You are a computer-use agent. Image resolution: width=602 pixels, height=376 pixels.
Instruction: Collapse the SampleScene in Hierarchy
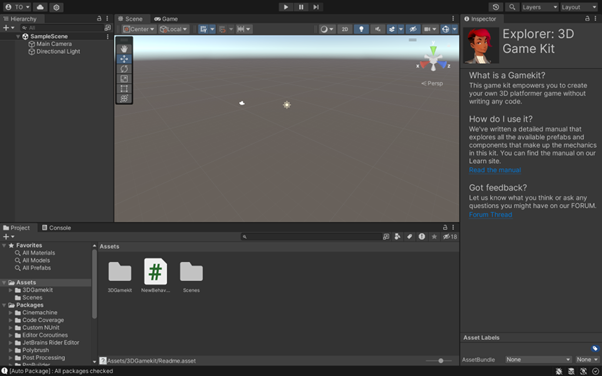click(18, 36)
